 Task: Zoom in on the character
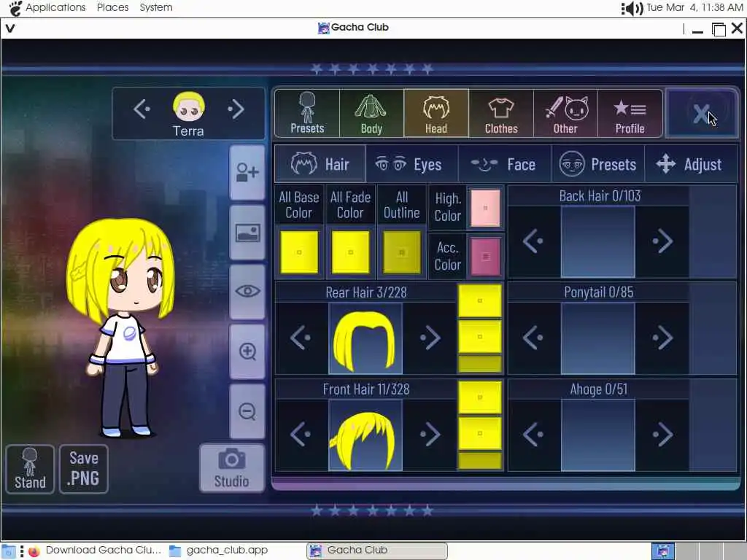click(x=247, y=351)
